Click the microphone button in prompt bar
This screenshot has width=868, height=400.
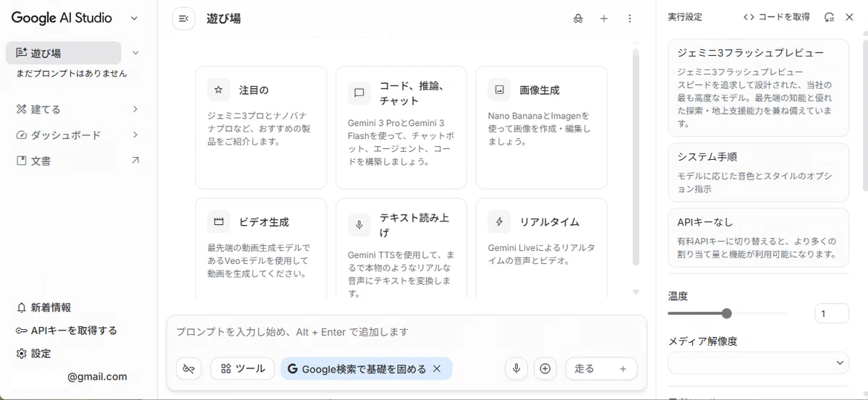pos(516,369)
